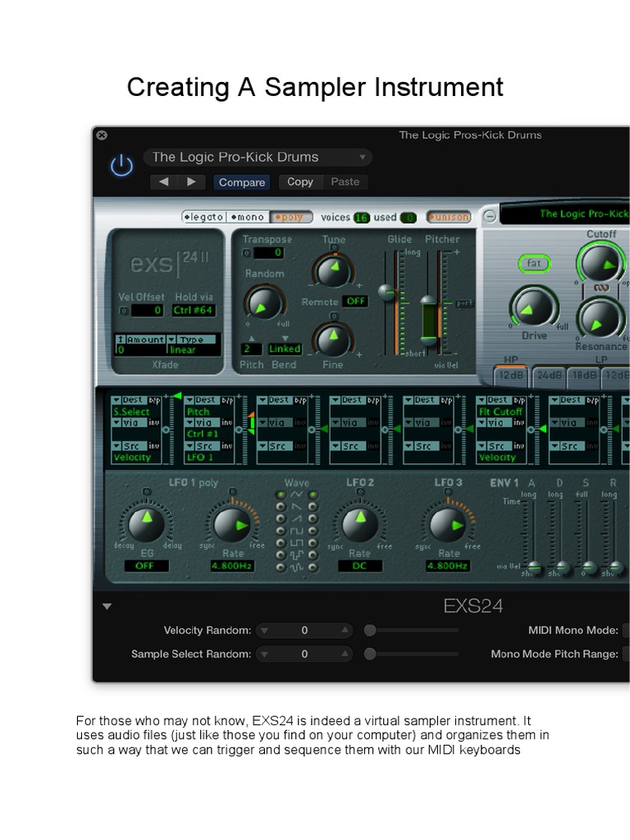Click the minus button beside instrument name display
This screenshot has width=630, height=840.
tap(490, 216)
